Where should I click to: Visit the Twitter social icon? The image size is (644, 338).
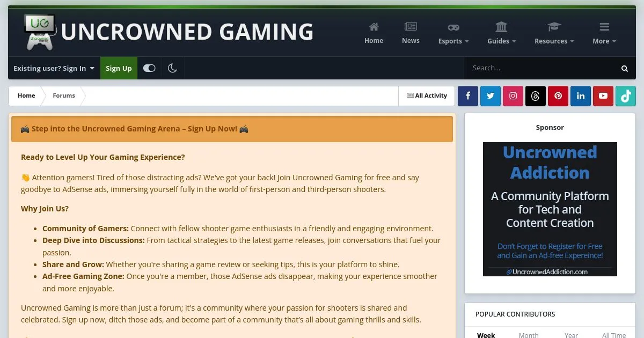coord(491,96)
